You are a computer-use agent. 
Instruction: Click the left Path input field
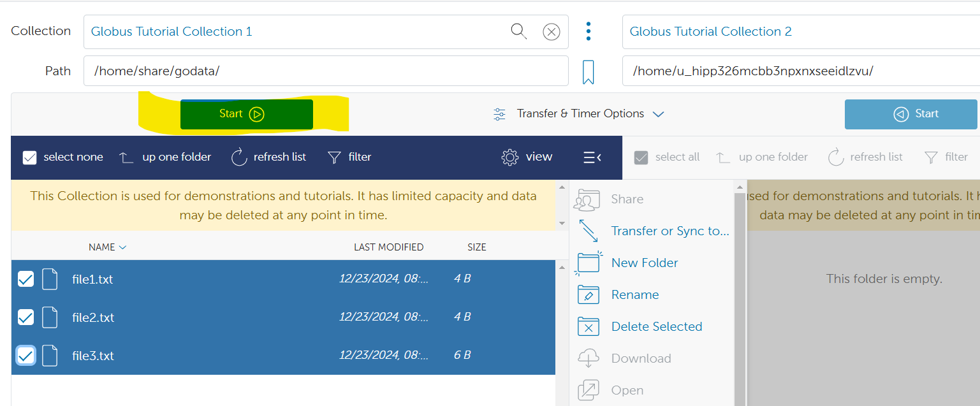(x=325, y=71)
